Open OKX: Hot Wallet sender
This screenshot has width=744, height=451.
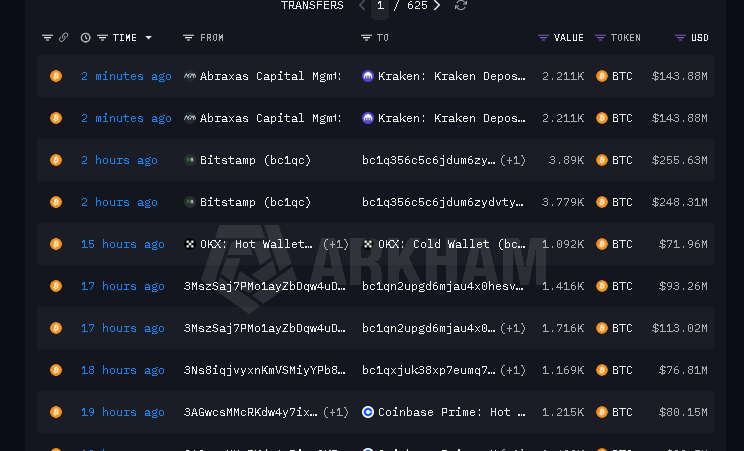[x=256, y=244]
